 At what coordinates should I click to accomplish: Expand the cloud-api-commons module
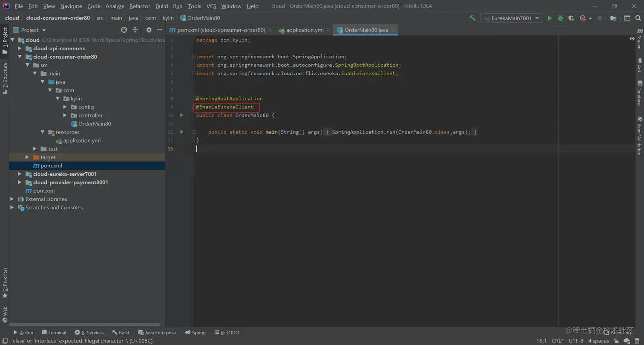pyautogui.click(x=20, y=48)
